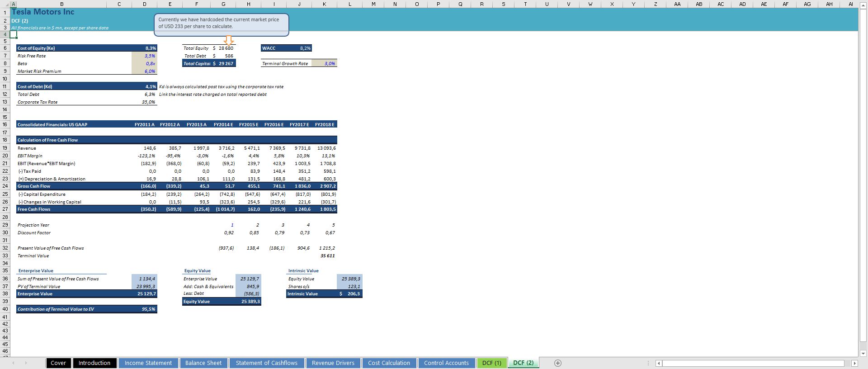Image resolution: width=868 pixels, height=369 pixels.
Task: Switch to Control Accounts tab
Action: click(446, 363)
